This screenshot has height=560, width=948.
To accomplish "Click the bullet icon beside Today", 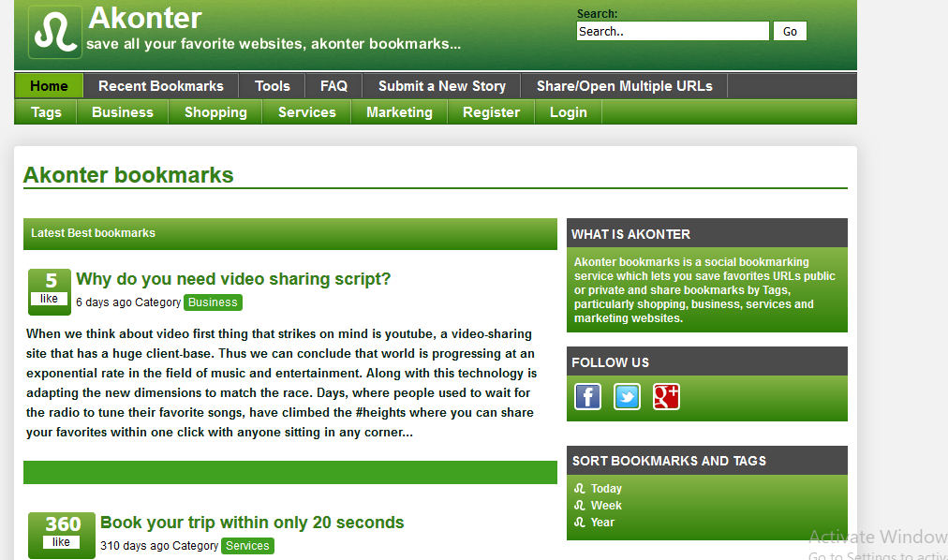I will point(579,488).
